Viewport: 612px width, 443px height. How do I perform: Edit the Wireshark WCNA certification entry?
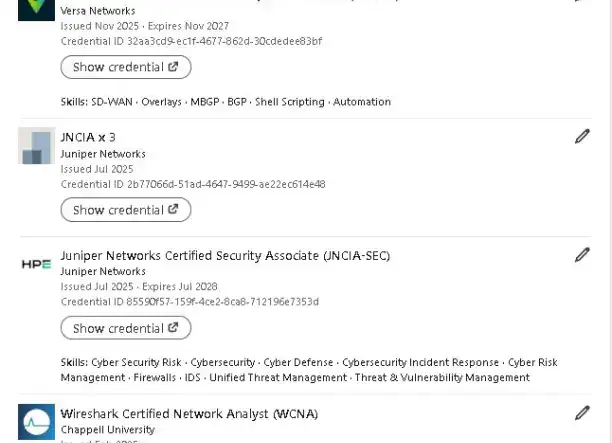(582, 413)
